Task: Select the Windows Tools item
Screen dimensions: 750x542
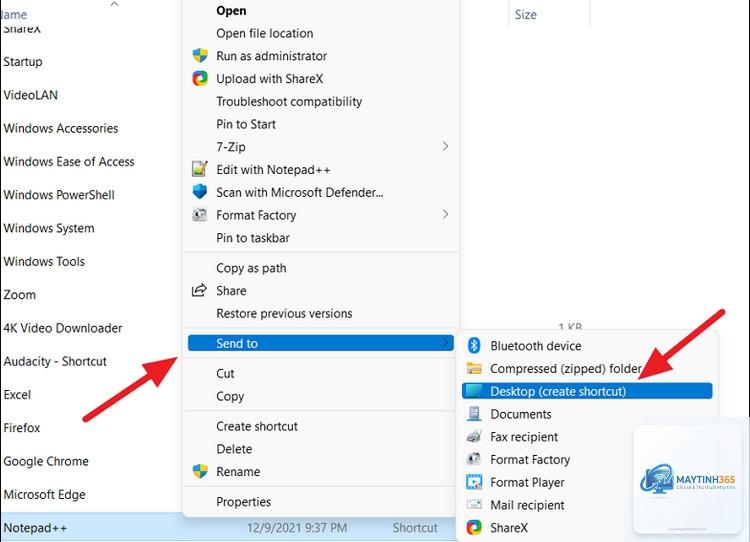Action: (x=44, y=261)
